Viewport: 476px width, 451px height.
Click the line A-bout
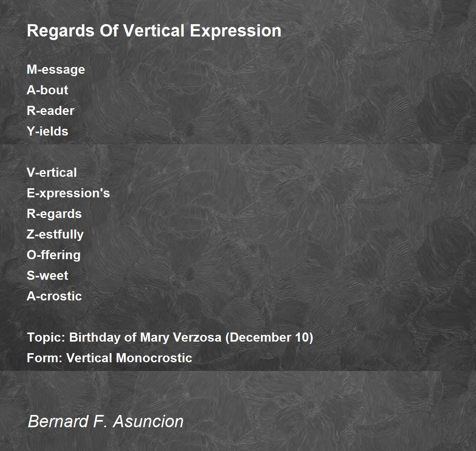pos(47,90)
